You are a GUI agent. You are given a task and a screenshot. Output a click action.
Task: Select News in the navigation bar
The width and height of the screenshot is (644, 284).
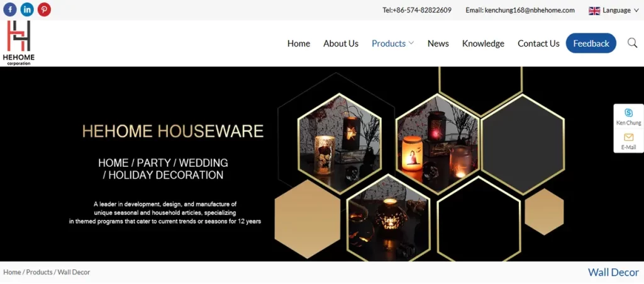[438, 43]
